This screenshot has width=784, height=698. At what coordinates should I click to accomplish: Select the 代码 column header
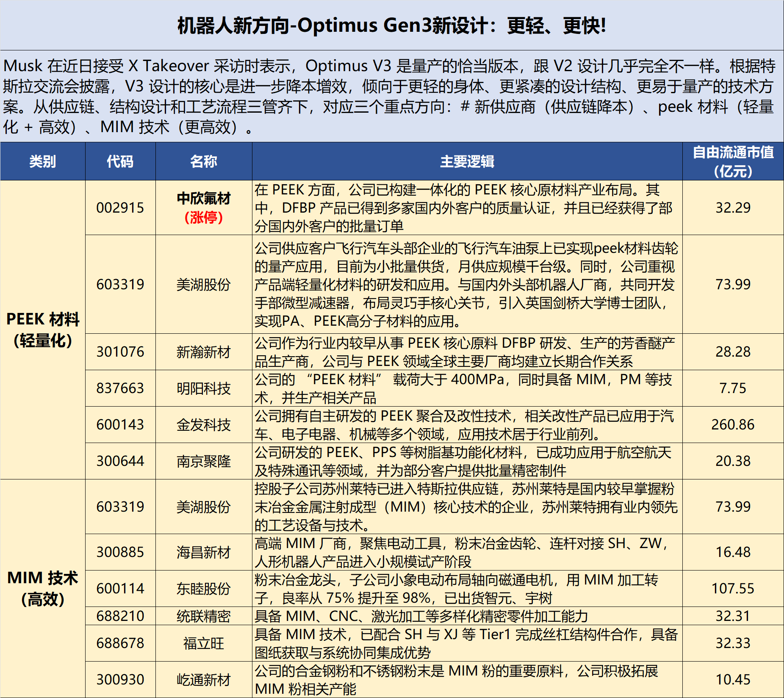(120, 161)
